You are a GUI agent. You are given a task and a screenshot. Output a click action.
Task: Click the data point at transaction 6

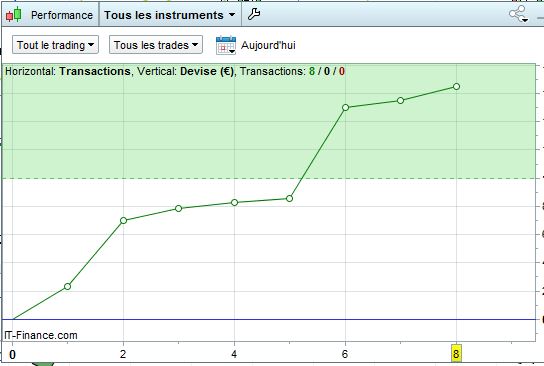click(x=346, y=108)
